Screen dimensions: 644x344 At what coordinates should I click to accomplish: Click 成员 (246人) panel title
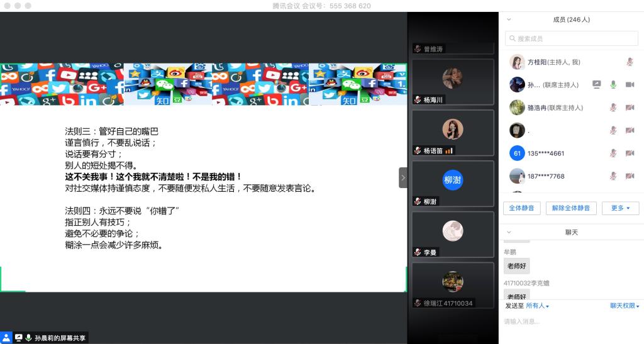click(571, 19)
